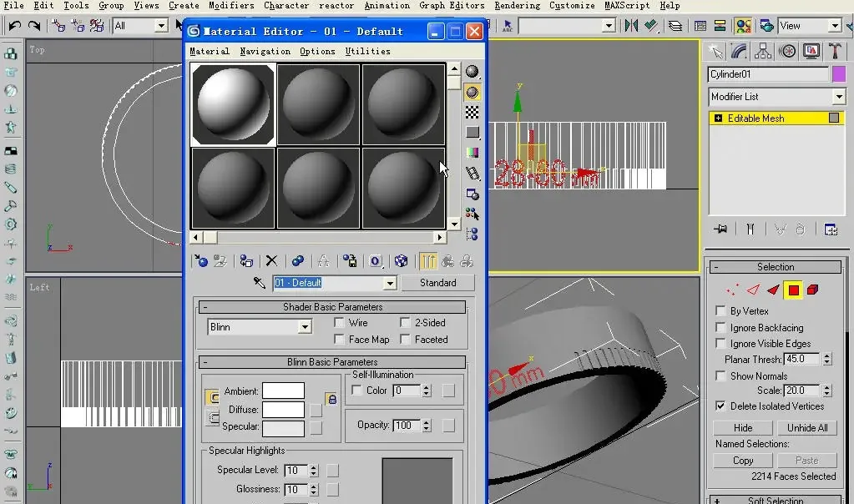Open the Rendering menu

click(x=517, y=6)
